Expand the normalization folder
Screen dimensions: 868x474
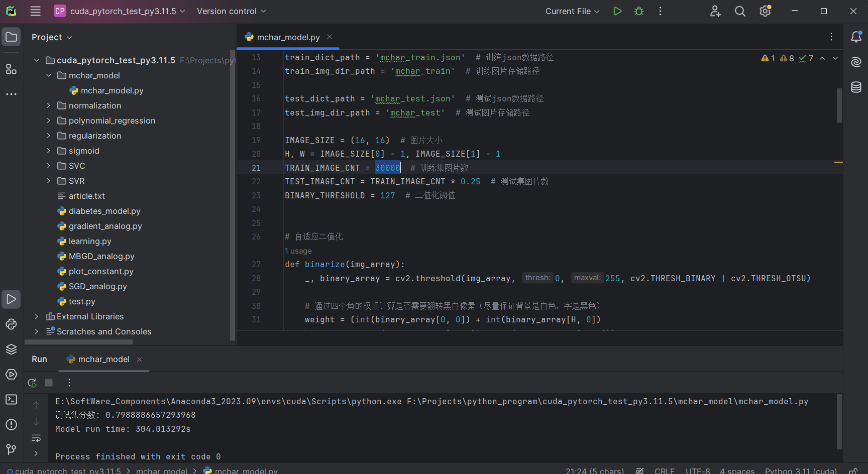pos(49,105)
